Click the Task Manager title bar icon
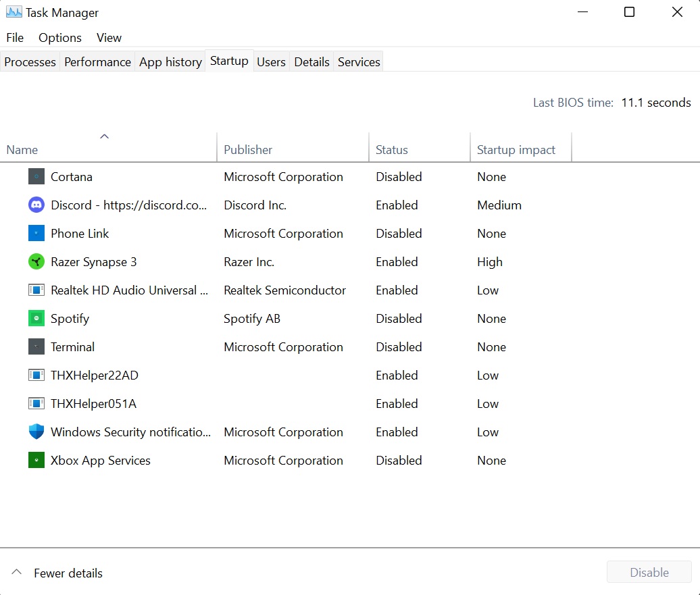This screenshot has width=700, height=595. (x=14, y=12)
